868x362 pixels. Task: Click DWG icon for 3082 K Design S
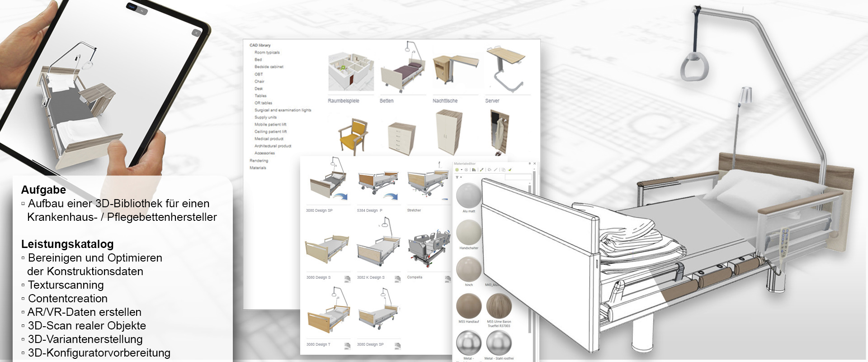397,279
